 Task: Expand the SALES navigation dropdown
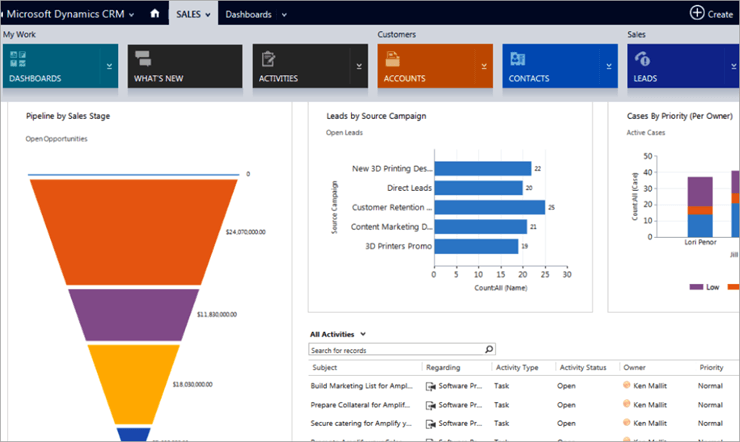[193, 14]
